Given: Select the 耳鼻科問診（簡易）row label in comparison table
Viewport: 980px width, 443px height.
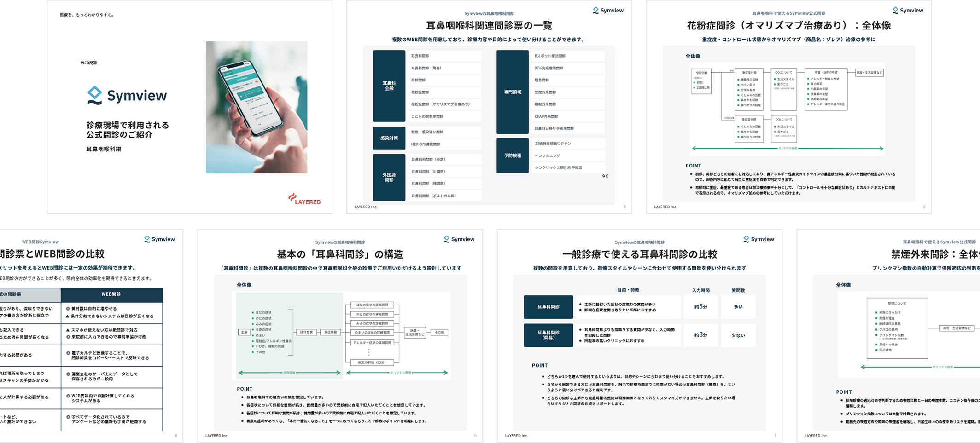Looking at the screenshot, I should pyautogui.click(x=548, y=335).
